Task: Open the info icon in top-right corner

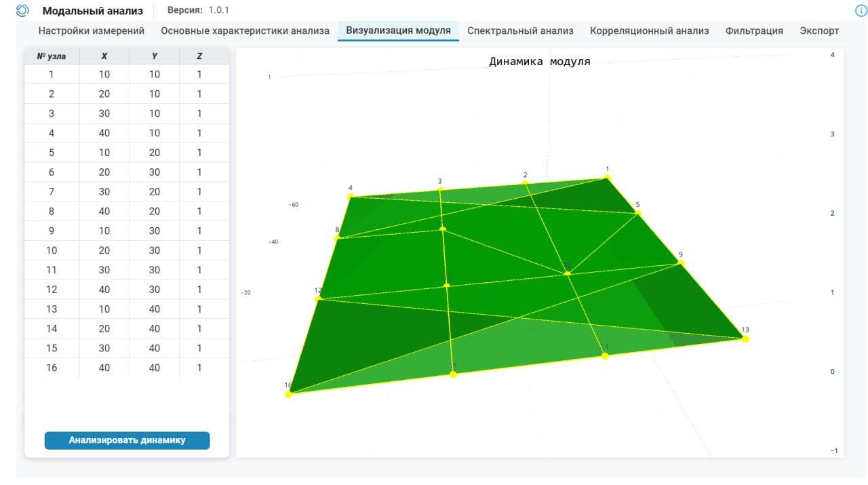Action: (861, 11)
